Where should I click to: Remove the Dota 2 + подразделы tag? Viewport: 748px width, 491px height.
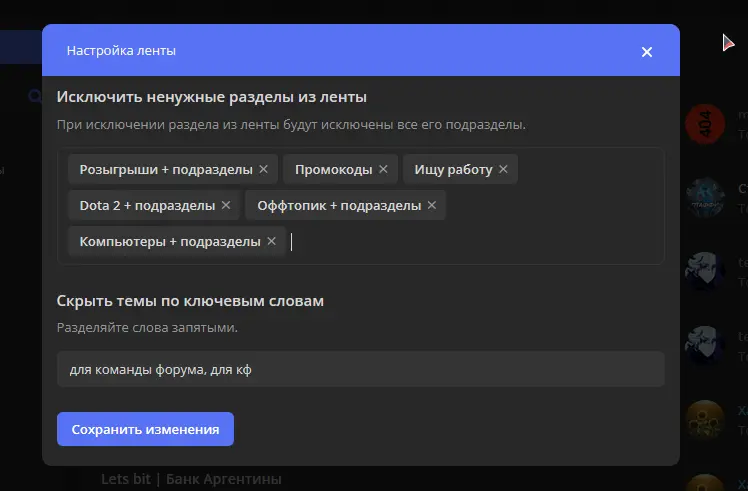point(226,205)
